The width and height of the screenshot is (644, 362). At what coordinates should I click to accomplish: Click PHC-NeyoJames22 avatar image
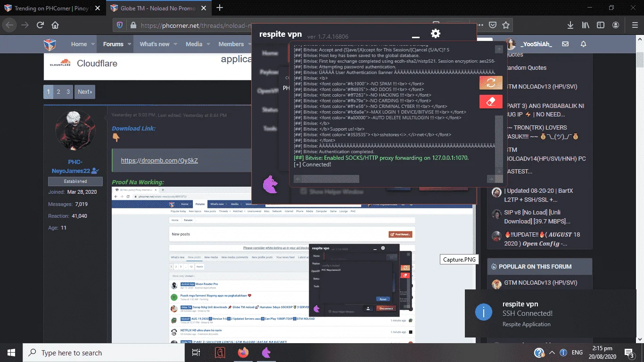75,131
